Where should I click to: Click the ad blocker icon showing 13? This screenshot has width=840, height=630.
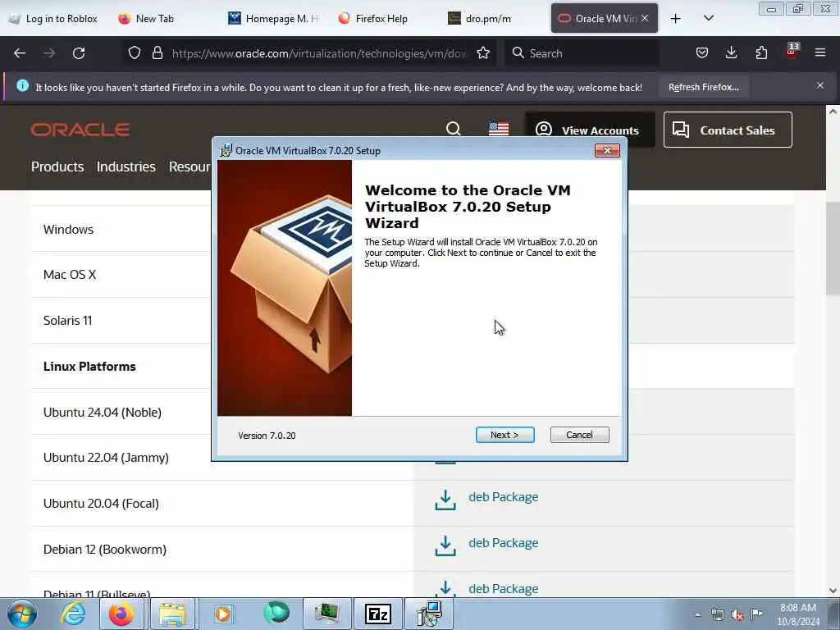click(x=792, y=50)
